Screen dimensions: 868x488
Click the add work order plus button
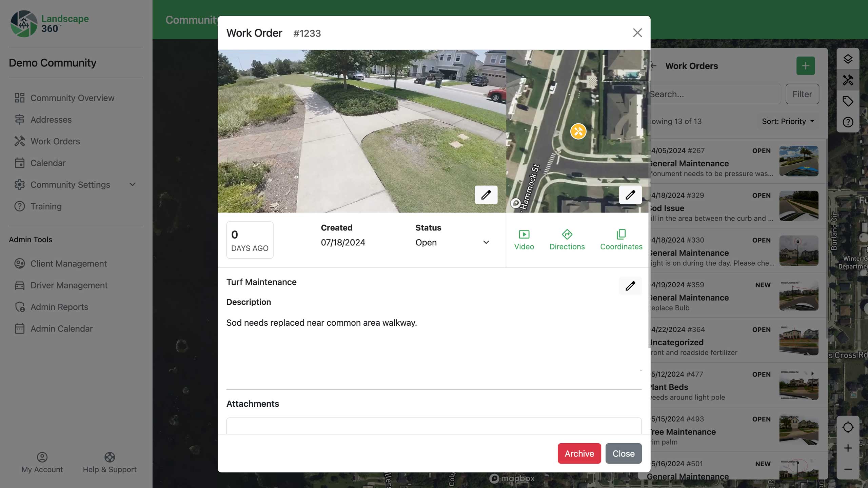[805, 66]
